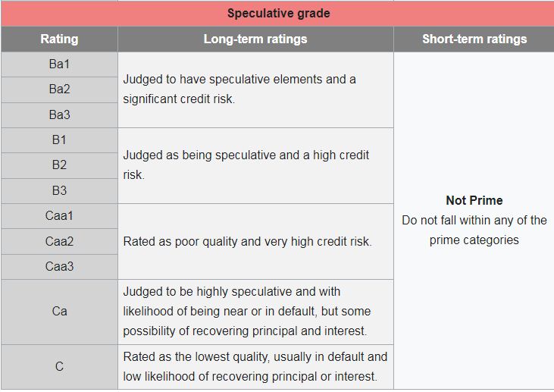The image size is (554, 392).
Task: Select the B2 rating cell
Action: [59, 165]
